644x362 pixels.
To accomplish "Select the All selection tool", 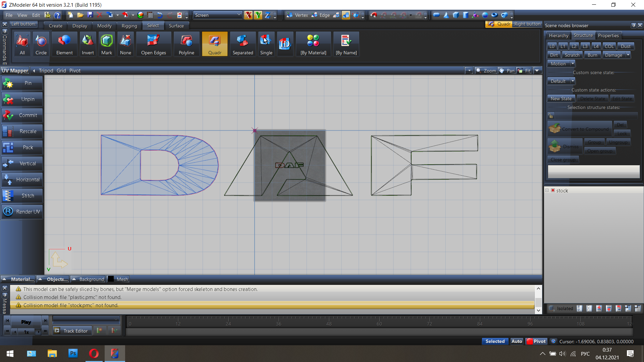I will tap(22, 44).
